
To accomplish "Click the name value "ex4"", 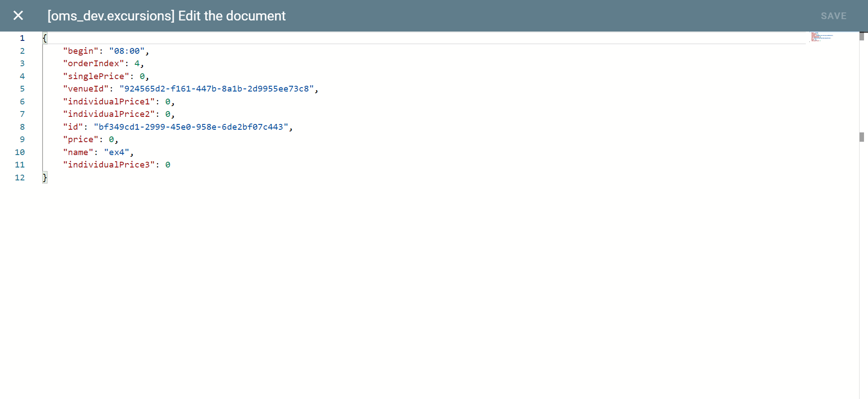I will [116, 152].
